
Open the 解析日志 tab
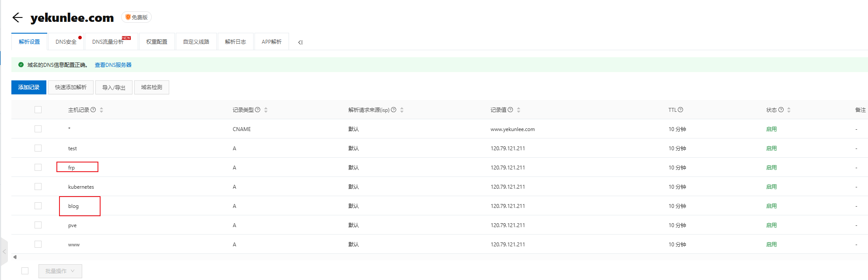click(x=235, y=42)
